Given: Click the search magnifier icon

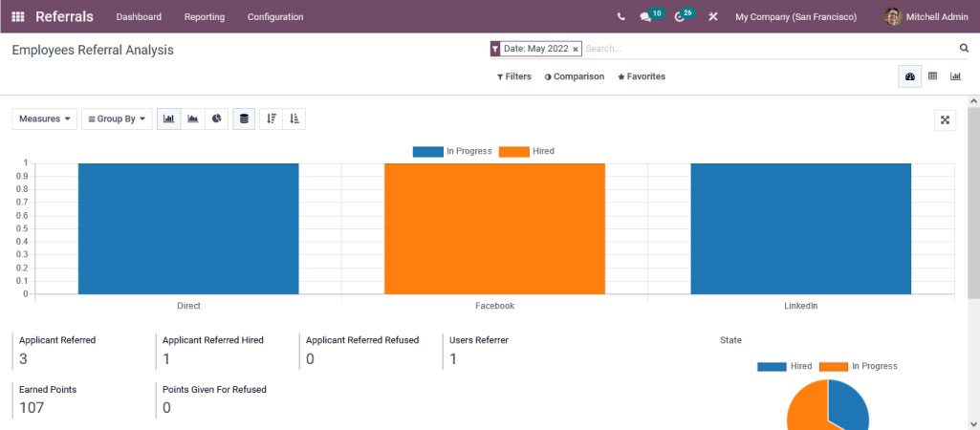Looking at the screenshot, I should coord(964,48).
